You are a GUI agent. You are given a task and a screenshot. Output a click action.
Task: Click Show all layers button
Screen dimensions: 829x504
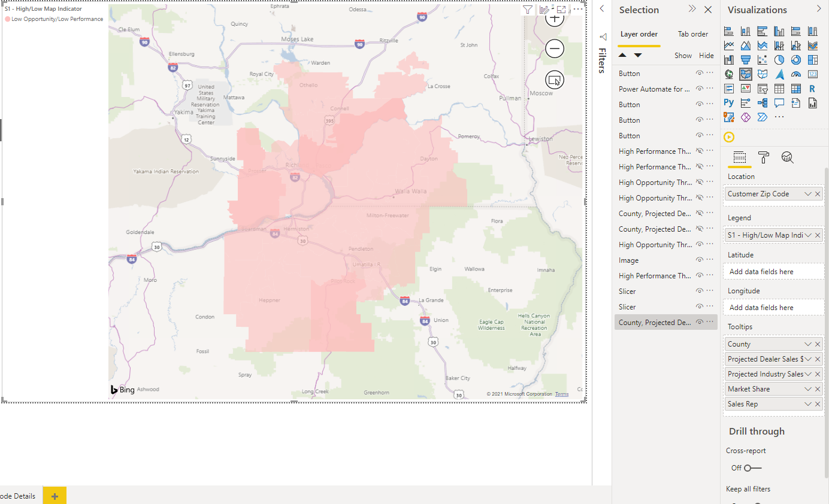[x=683, y=55]
